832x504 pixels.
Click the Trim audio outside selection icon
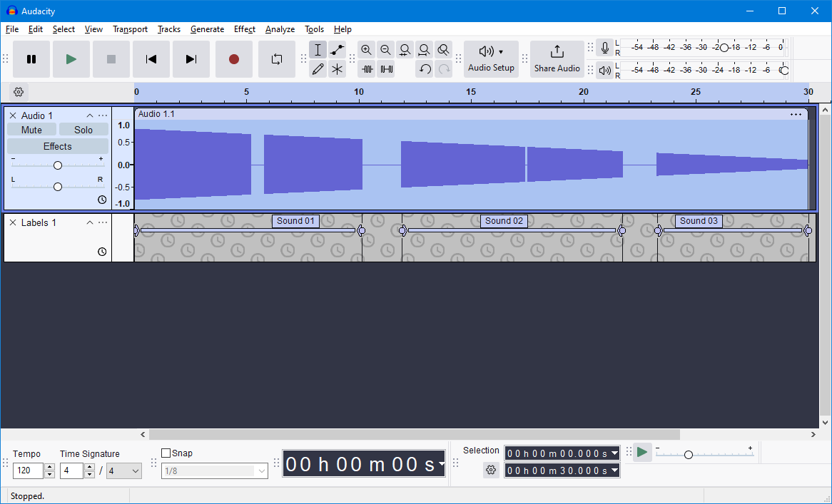tap(367, 69)
